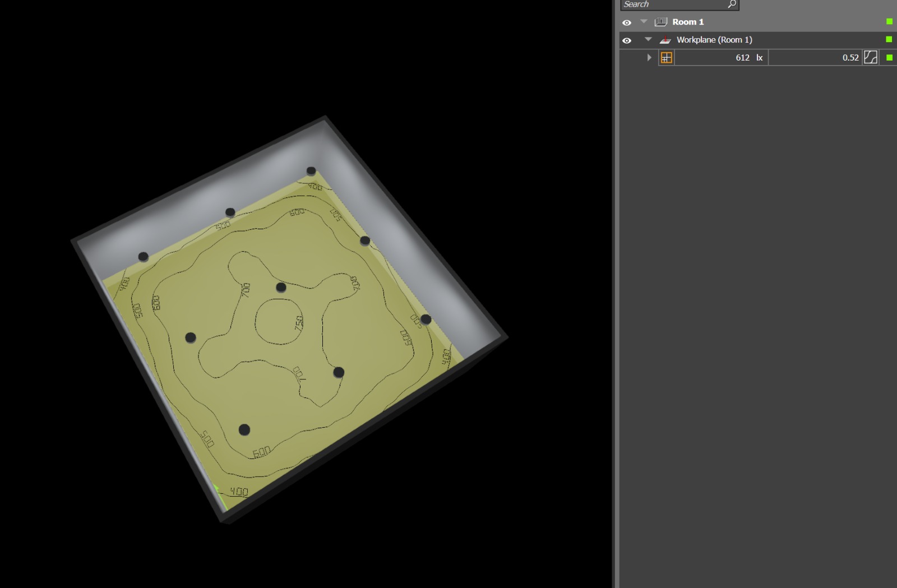
Task: Click the orange calculation grid icon
Action: (666, 57)
